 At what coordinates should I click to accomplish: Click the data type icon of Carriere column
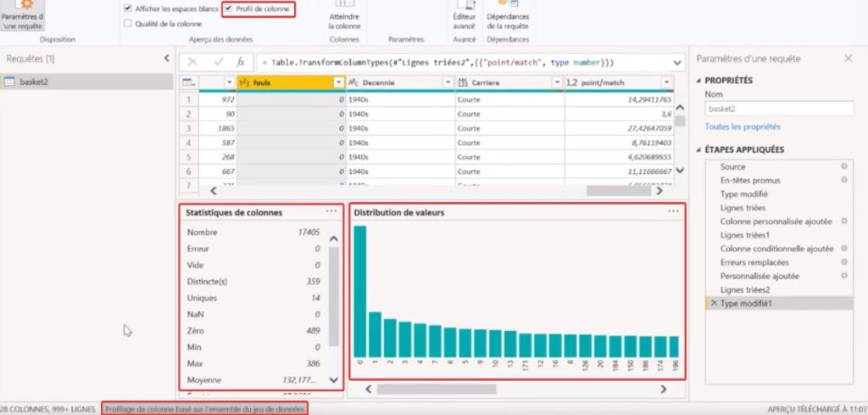click(463, 82)
